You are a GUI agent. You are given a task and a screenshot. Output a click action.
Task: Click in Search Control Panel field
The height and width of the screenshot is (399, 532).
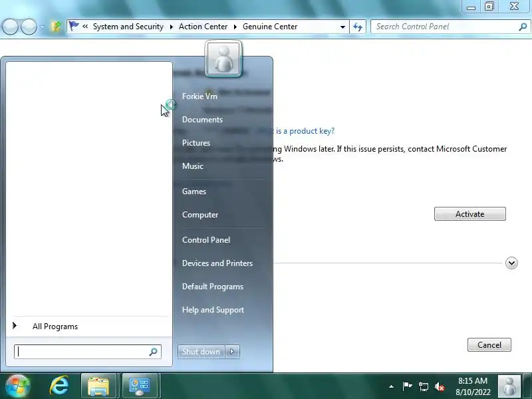(x=444, y=27)
